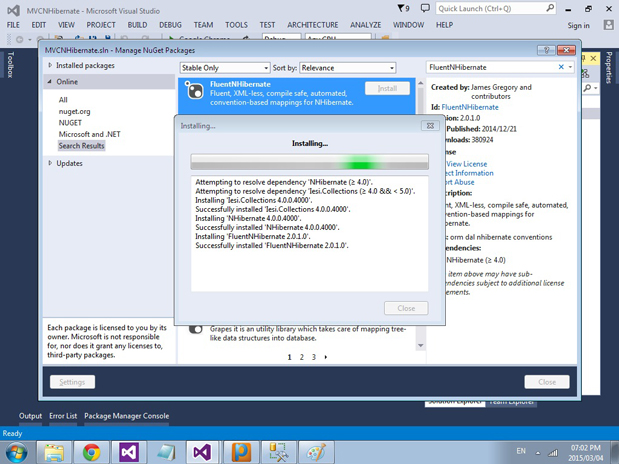Select the NUGET source
619x464 pixels.
click(x=70, y=123)
